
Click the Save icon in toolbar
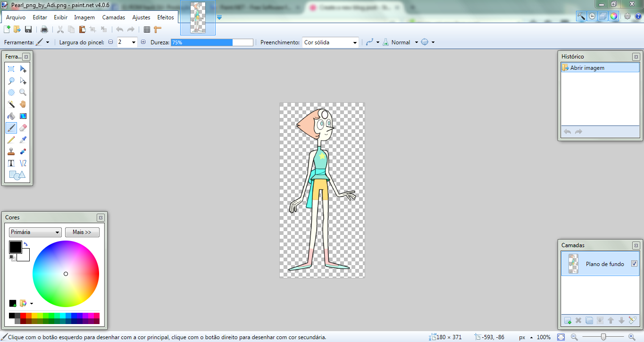pos(28,30)
